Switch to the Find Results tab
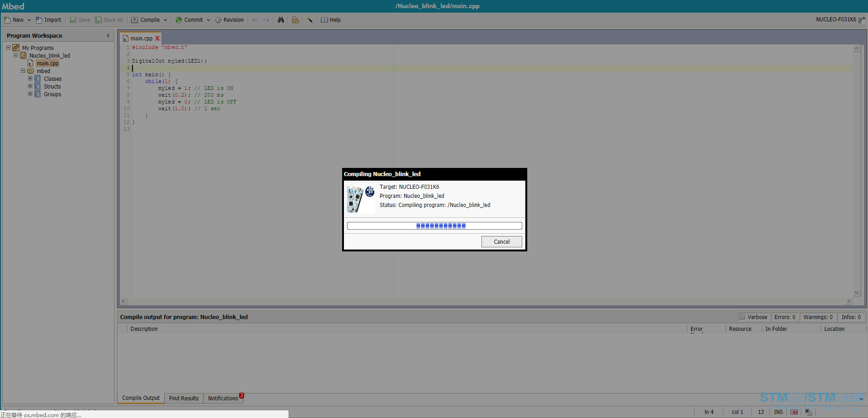 [x=184, y=398]
